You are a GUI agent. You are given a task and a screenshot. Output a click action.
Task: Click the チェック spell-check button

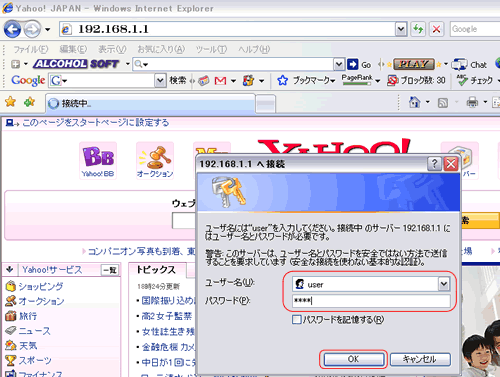[474, 80]
